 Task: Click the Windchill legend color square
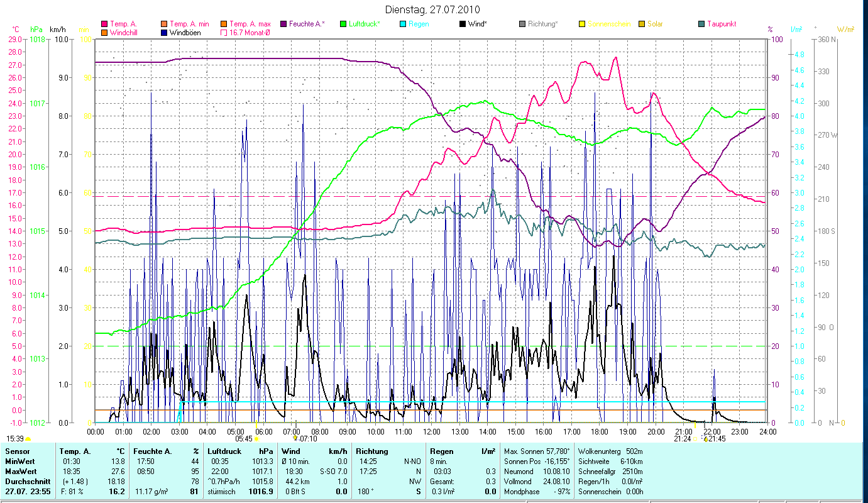tap(104, 32)
